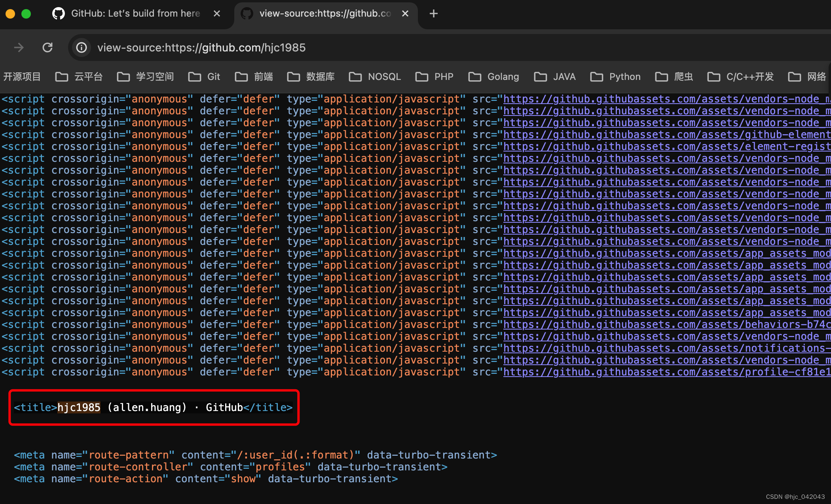Open the 云平台 bookmark folder
This screenshot has width=831, height=504.
coord(79,77)
